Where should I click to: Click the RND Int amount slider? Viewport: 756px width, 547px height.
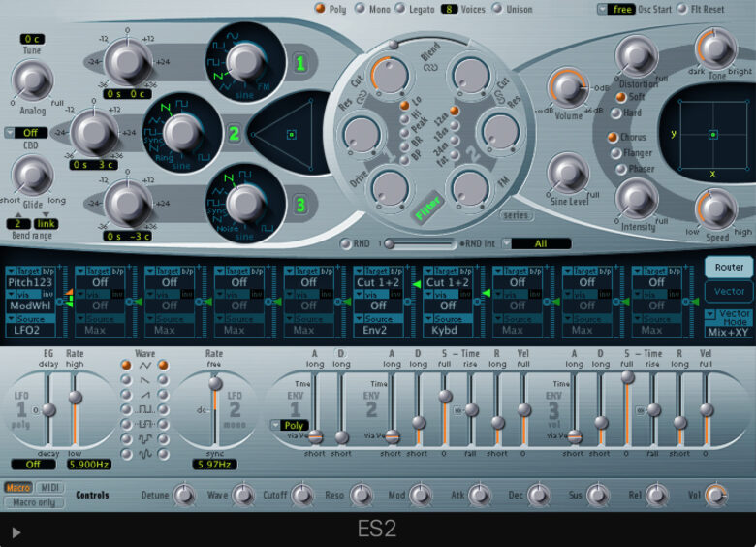(419, 244)
